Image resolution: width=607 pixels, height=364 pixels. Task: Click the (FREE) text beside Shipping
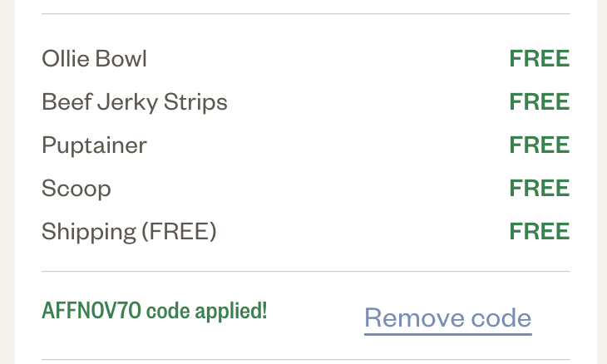pos(179,232)
